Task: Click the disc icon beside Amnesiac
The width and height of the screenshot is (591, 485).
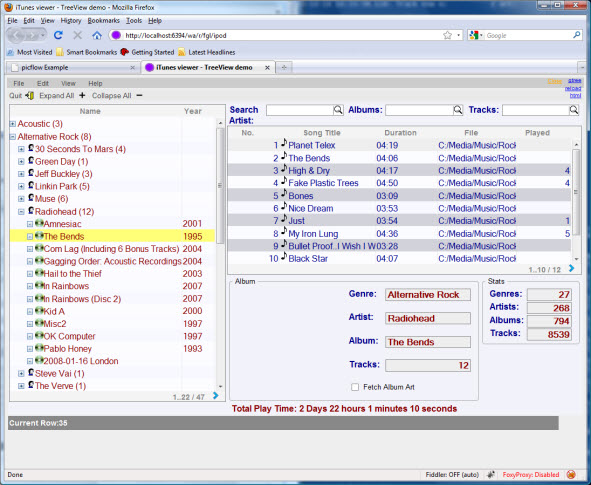Action: coord(39,223)
